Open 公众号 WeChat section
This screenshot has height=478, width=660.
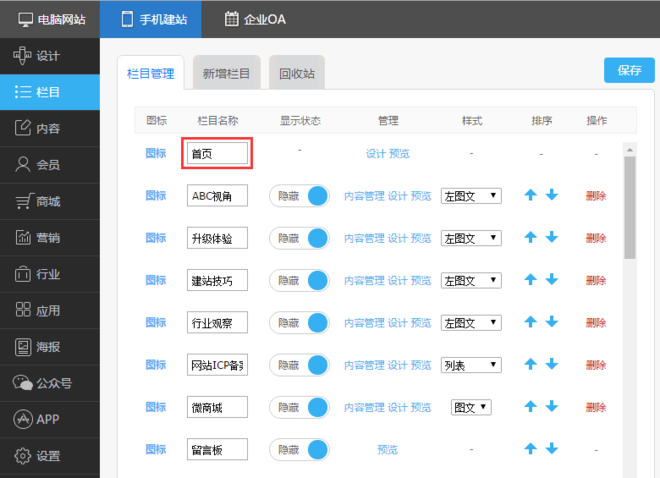(50, 383)
